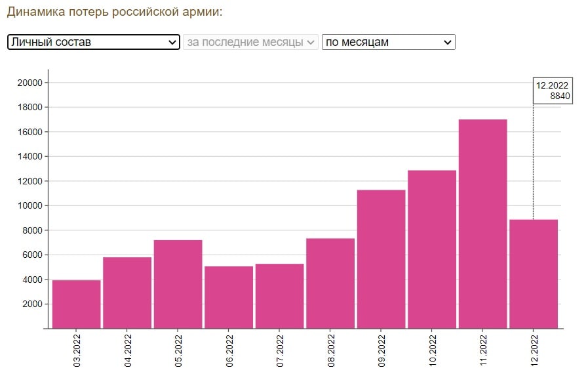
Task: Click the 03.2022 x-axis label
Action: 77,352
